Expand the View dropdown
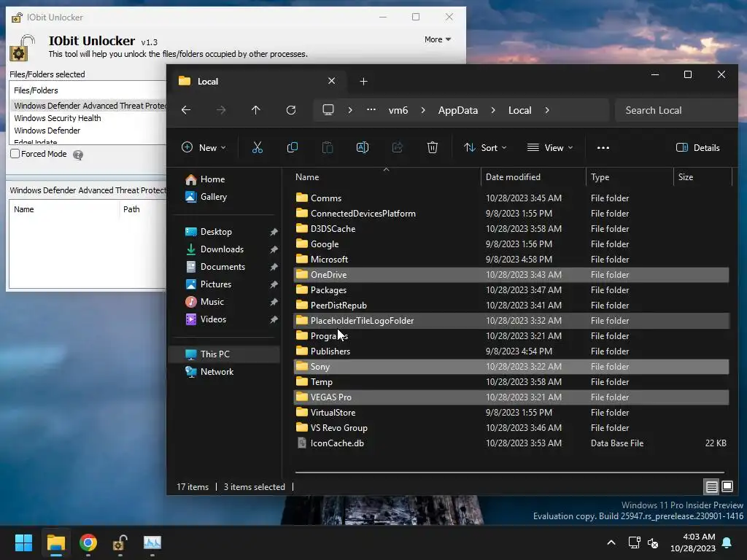The width and height of the screenshot is (747, 560). point(550,147)
